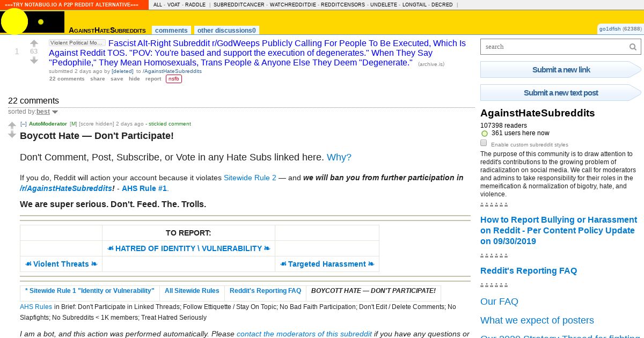Screen dimensions: 644x338
Task: Switch to the comments tab
Action: coord(171,30)
